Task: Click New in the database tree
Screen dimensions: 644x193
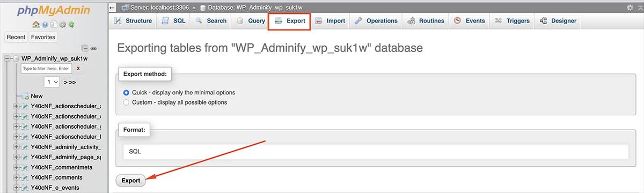Action: pos(36,96)
